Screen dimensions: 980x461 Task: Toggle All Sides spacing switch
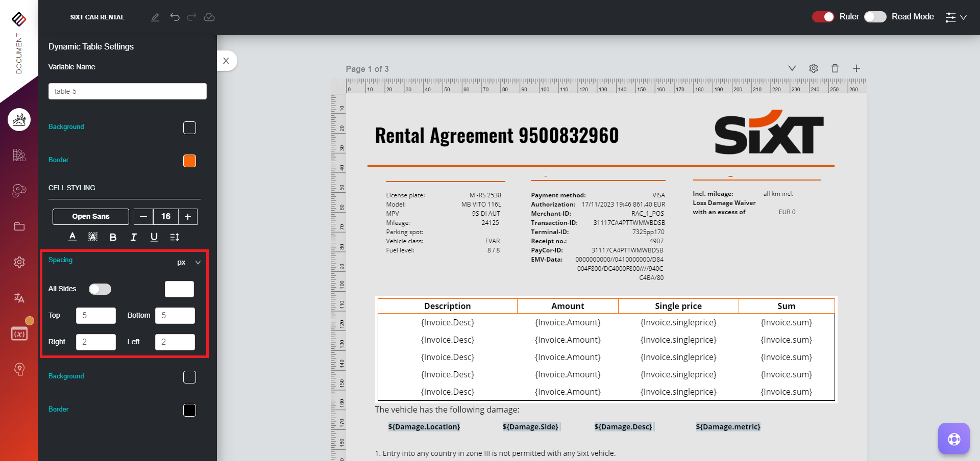coord(100,289)
